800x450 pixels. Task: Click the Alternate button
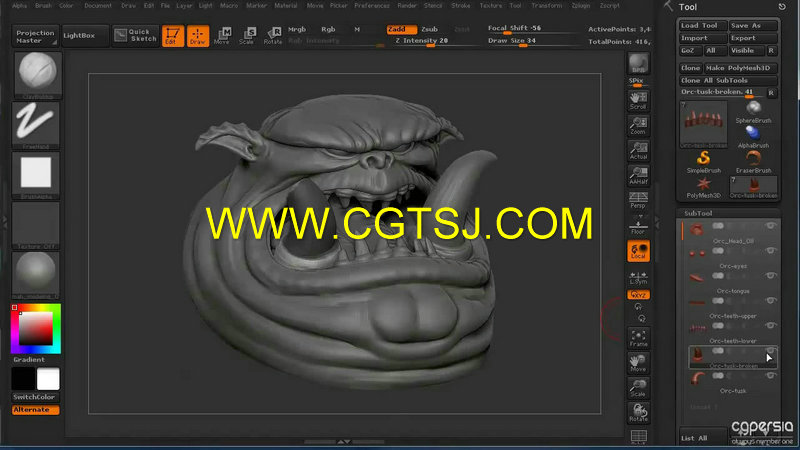[35, 410]
